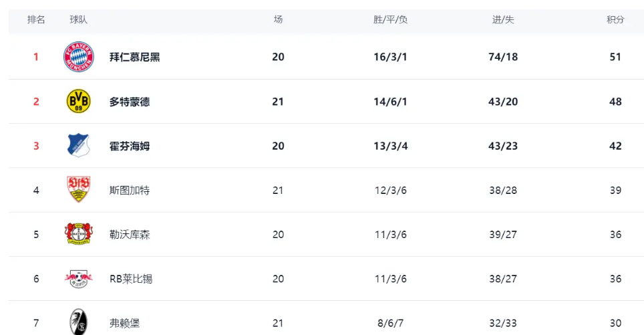This screenshot has width=644, height=335.
Task: Click Dortmund's 14/6/1 record cell
Action: coord(390,102)
